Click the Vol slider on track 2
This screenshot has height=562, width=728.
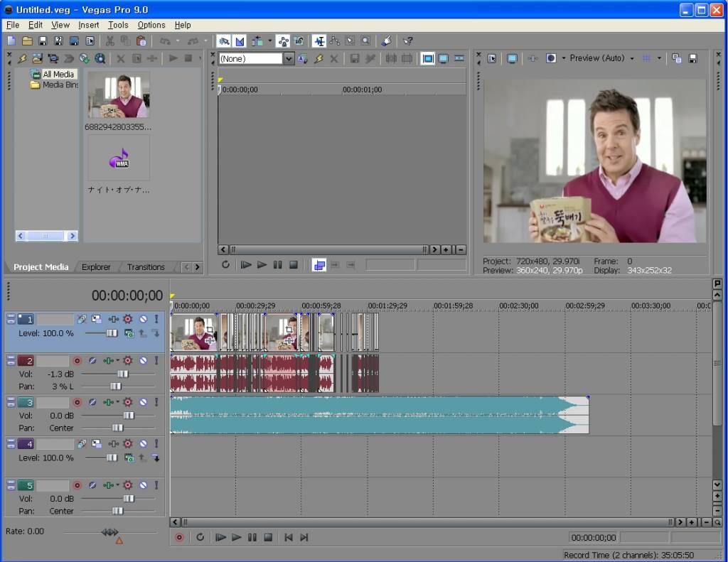pos(122,374)
